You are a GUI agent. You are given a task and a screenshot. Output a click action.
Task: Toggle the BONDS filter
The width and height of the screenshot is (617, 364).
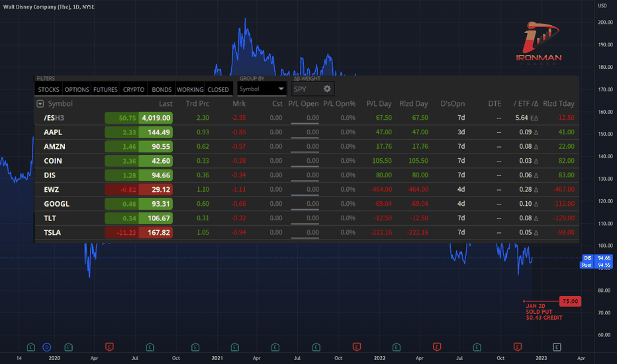[x=162, y=90]
